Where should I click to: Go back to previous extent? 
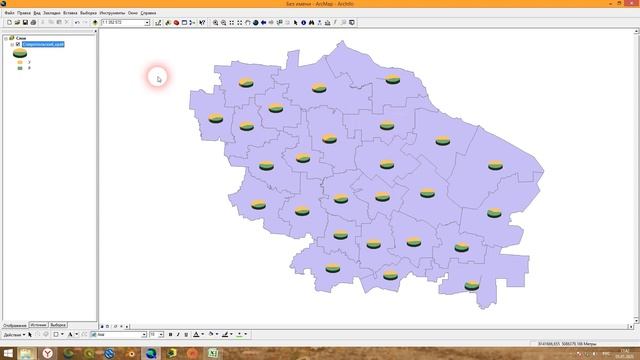point(263,23)
